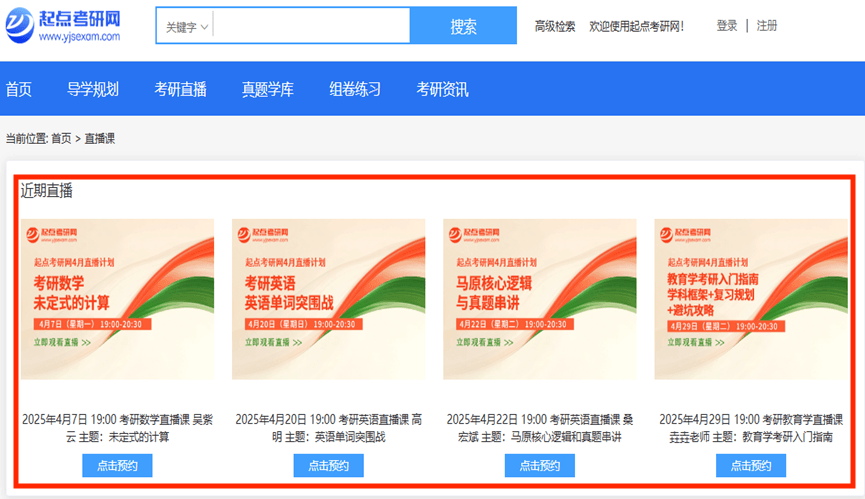865x499 pixels.
Task: Open 高级检索 advanced search
Action: [555, 26]
